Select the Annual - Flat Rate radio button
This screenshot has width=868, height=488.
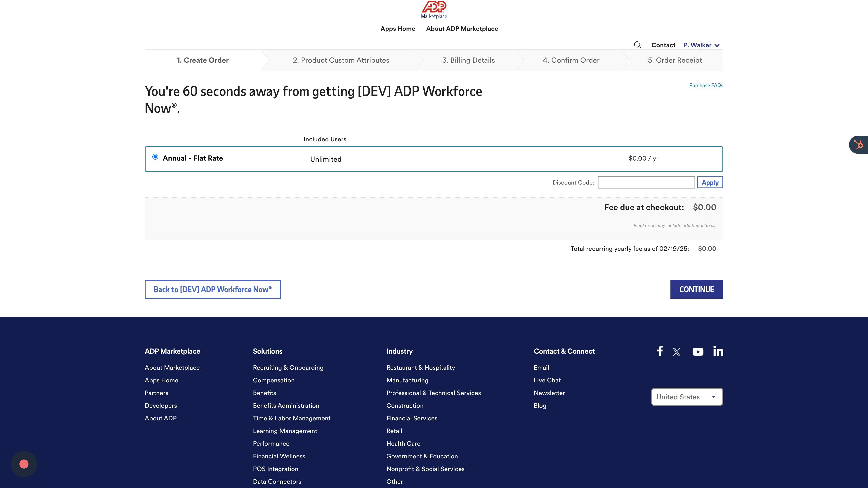tap(155, 157)
